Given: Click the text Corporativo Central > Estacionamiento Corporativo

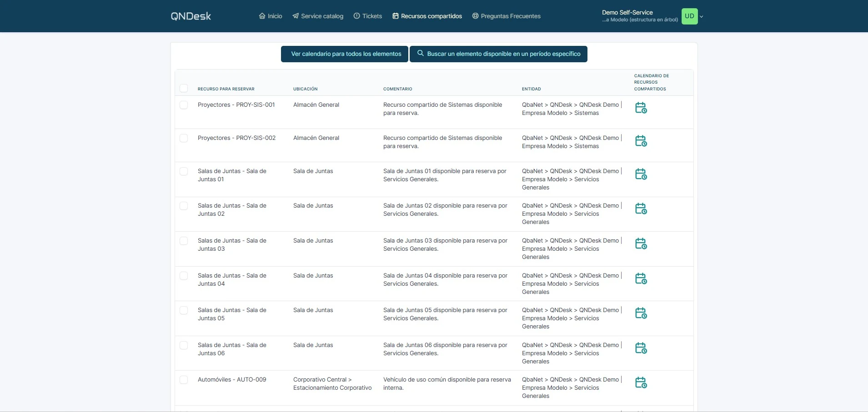Looking at the screenshot, I should pos(332,384).
